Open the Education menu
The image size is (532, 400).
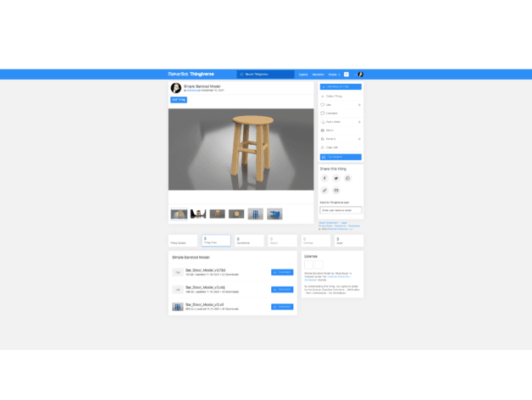point(318,75)
